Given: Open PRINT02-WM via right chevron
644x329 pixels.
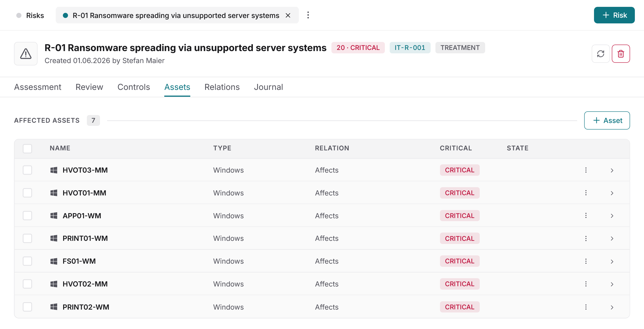Looking at the screenshot, I should [612, 307].
